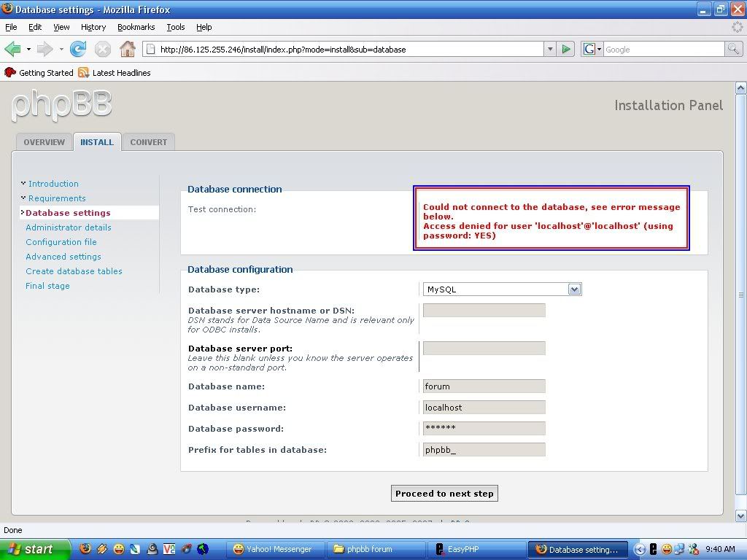Click the search magnifier icon
The height and width of the screenshot is (560, 747).
tap(733, 49)
